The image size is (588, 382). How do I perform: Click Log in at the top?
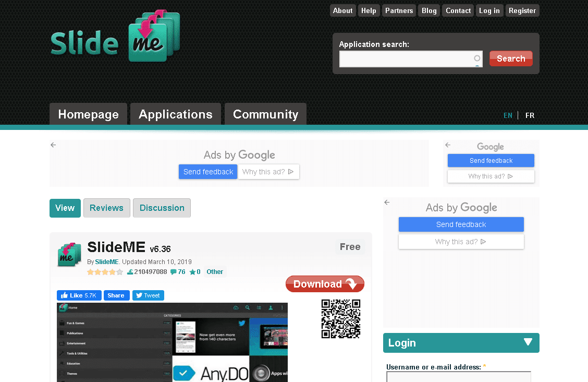pos(489,10)
